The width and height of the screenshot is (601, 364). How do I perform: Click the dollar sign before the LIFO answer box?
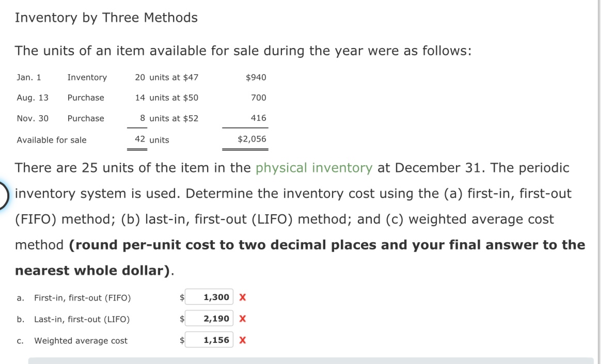[x=181, y=319]
